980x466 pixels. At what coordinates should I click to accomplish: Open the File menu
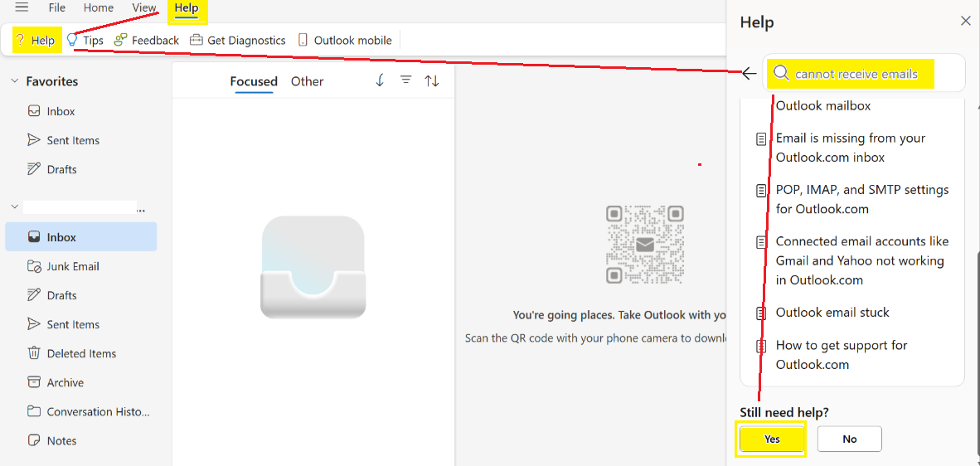pos(57,8)
